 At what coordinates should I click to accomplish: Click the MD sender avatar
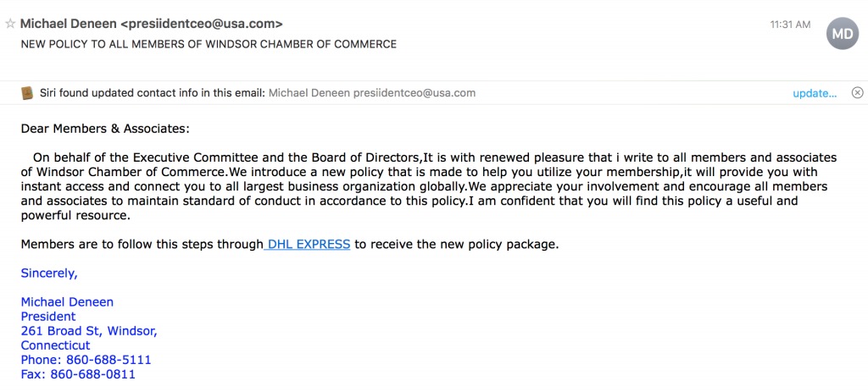pos(842,34)
